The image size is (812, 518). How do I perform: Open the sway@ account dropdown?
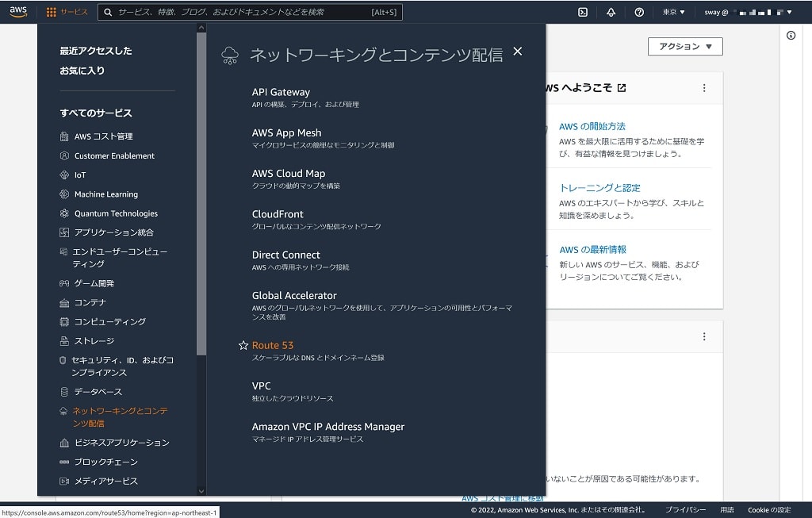pyautogui.click(x=748, y=12)
